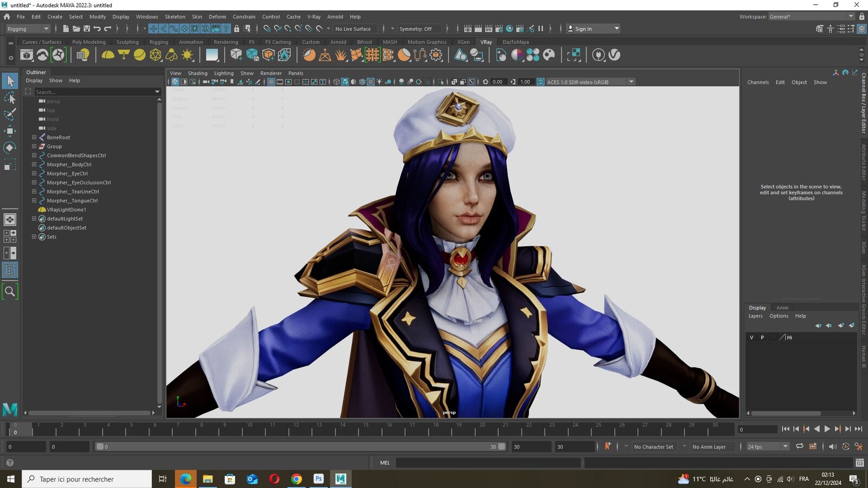
Task: Open the Outliner search filter dropdown arrow
Action: pos(157,92)
